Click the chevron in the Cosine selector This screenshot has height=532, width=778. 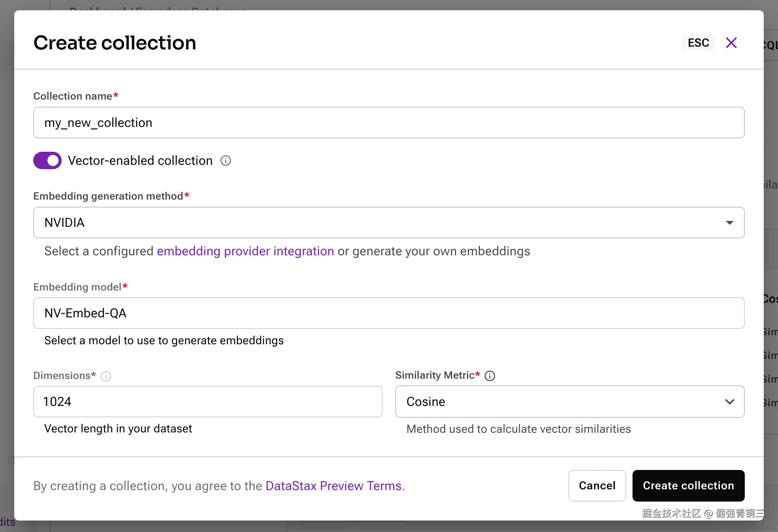pyautogui.click(x=729, y=402)
